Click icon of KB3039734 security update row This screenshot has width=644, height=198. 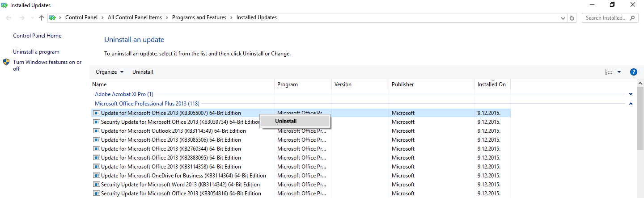click(96, 122)
